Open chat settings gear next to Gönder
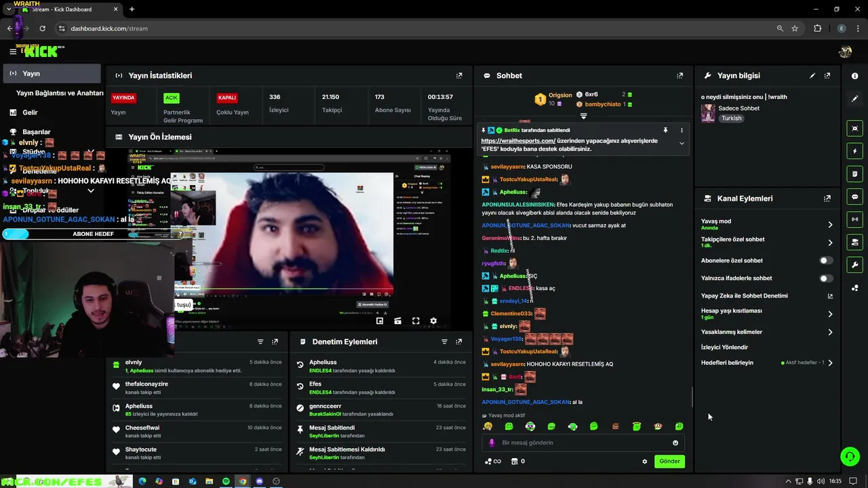 (x=645, y=462)
